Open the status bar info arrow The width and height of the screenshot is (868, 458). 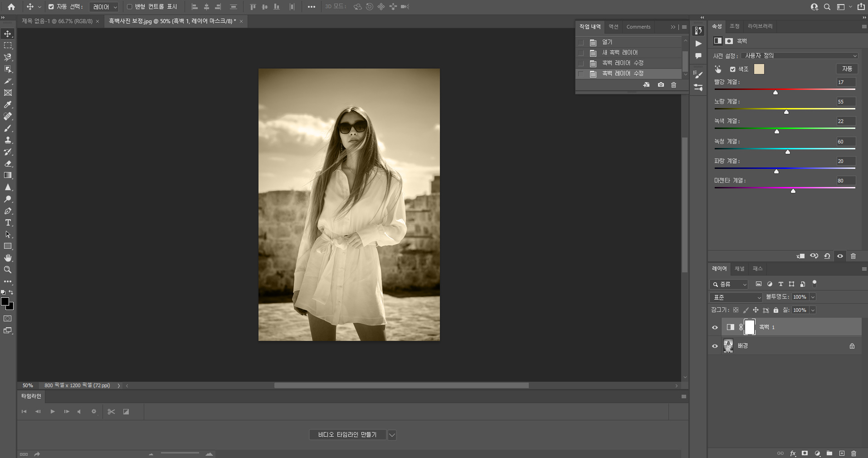point(119,385)
